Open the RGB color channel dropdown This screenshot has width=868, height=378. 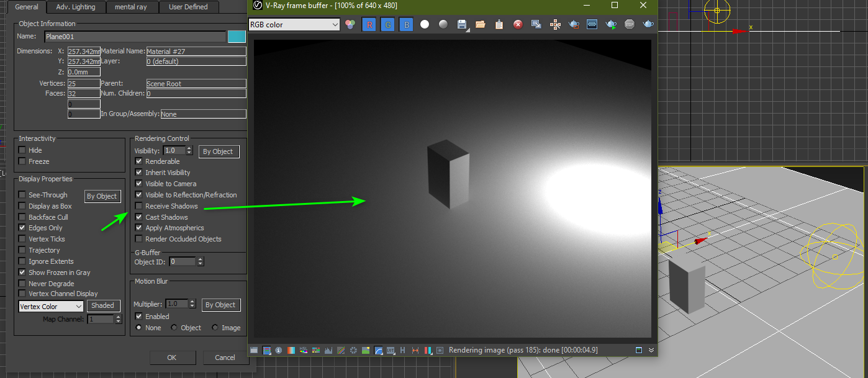pos(294,25)
